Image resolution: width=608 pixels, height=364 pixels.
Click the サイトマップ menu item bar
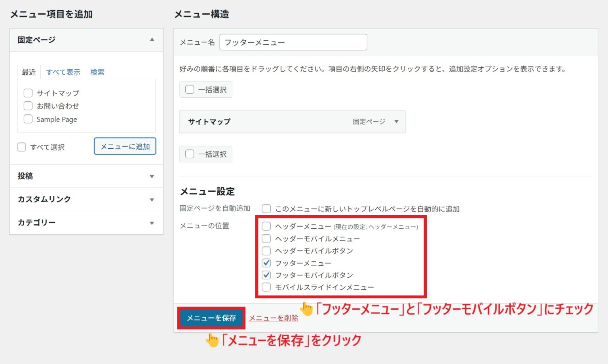(x=292, y=122)
